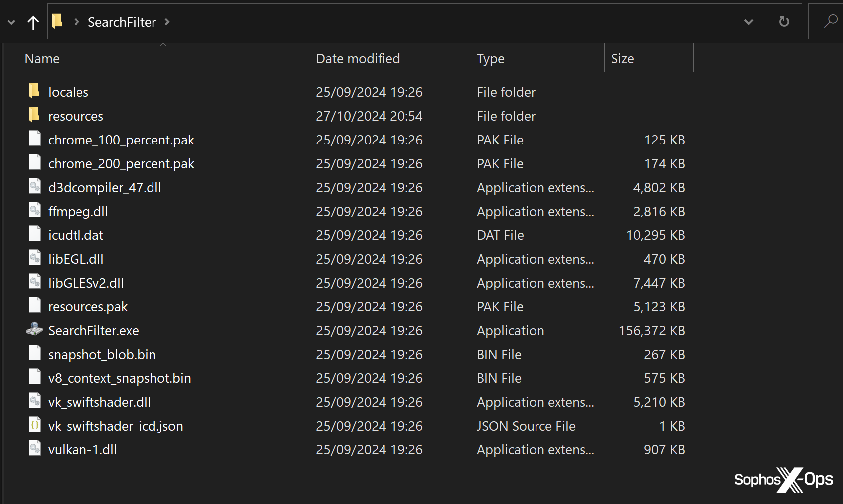This screenshot has width=843, height=504.
Task: Select the locales folder icon
Action: pyautogui.click(x=34, y=91)
